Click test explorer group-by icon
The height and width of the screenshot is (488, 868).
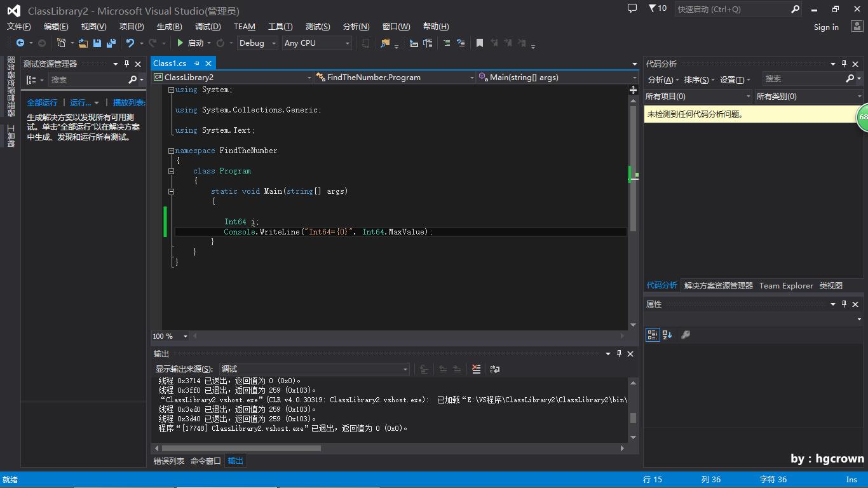pos(31,79)
